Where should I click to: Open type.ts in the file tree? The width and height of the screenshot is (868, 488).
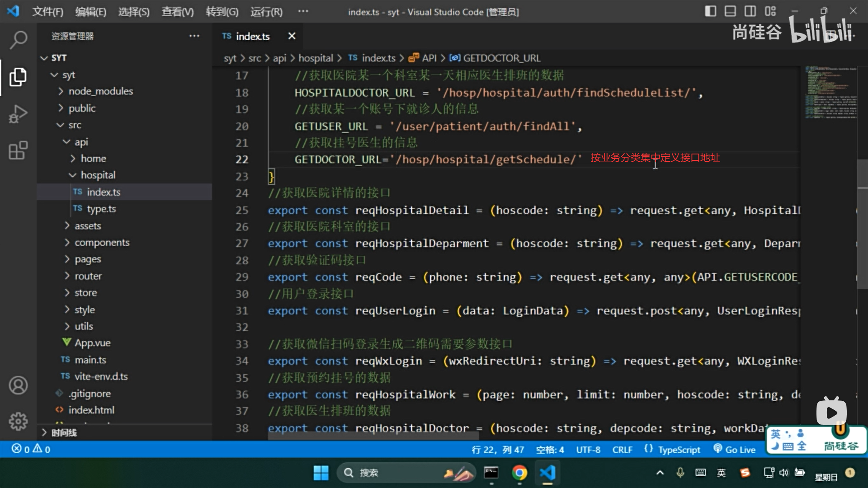click(101, 209)
